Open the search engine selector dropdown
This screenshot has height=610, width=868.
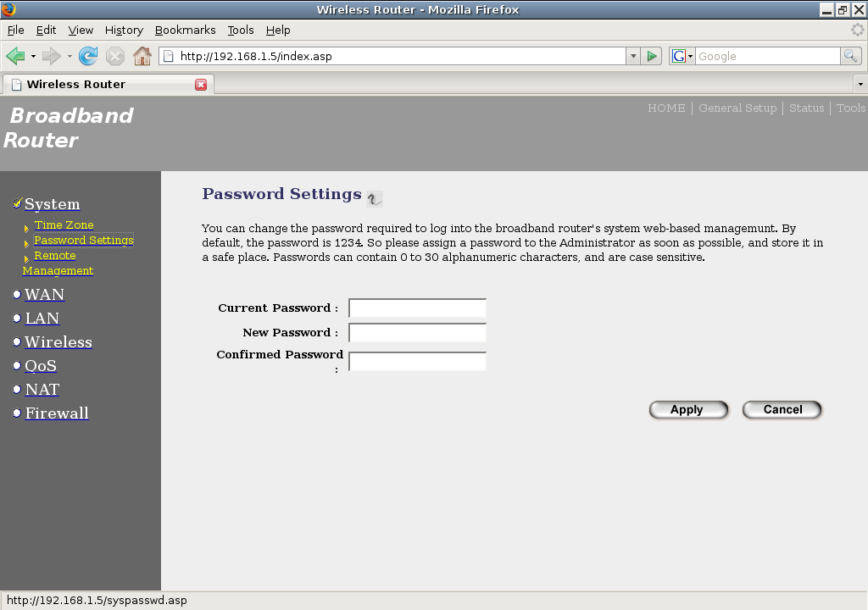point(682,56)
